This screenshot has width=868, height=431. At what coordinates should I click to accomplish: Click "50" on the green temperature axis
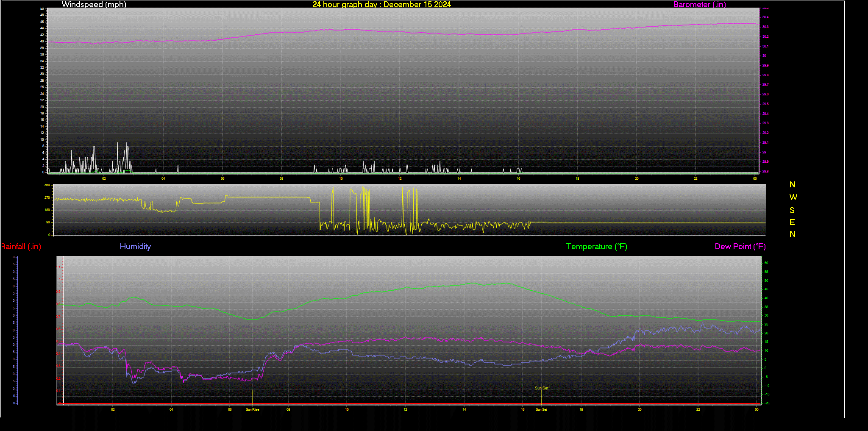[x=766, y=281]
